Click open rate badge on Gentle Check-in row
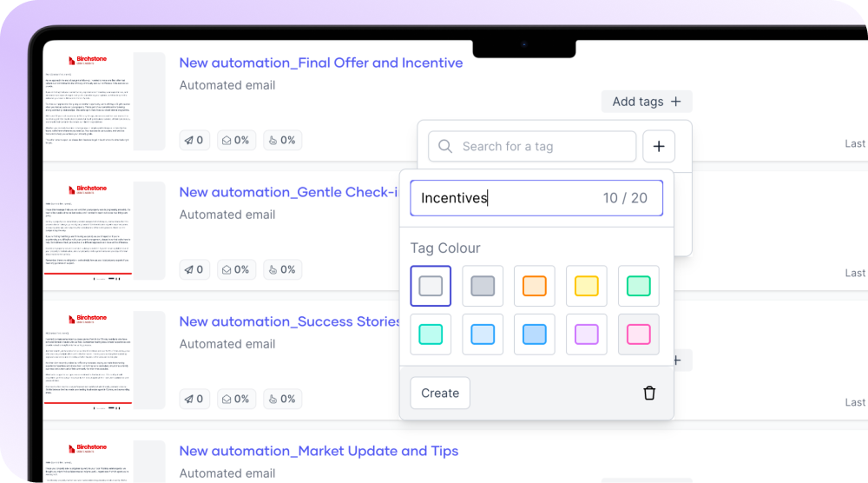Viewport: 868px width, 483px height. click(x=236, y=270)
